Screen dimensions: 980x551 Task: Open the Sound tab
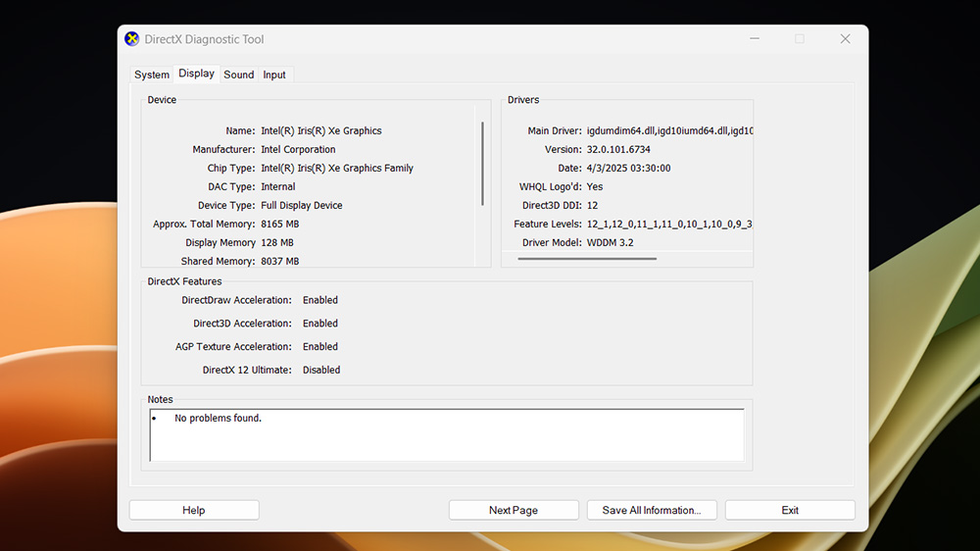[x=239, y=75]
